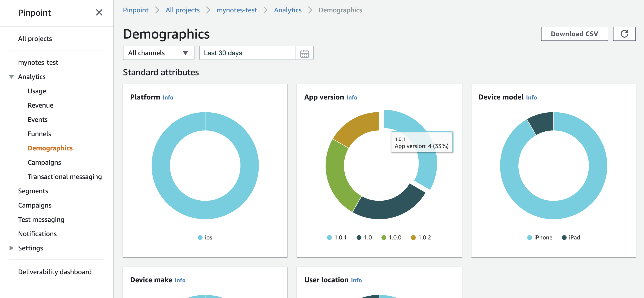The height and width of the screenshot is (298, 644).
Task: Click the Last 30 days date field
Action: (x=247, y=53)
